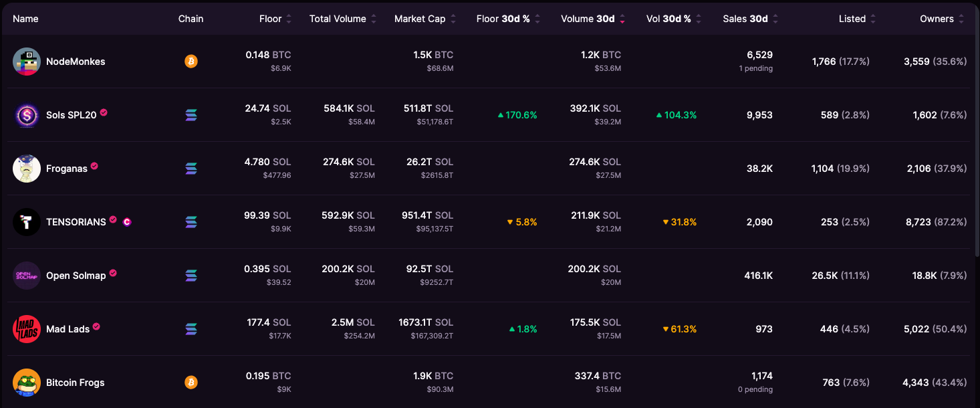Sort by Sales 30d column arrows
Screen dimensions: 980x408
775,19
